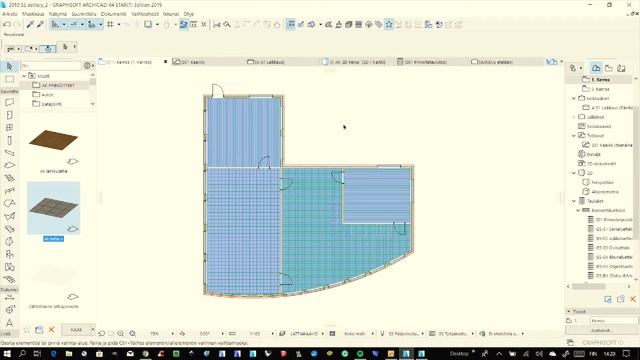
Task: Open Layout Book in the Navigator
Action: pos(622,68)
